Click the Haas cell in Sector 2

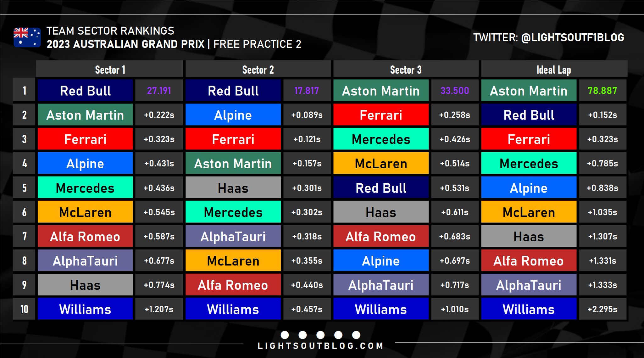[x=233, y=188]
